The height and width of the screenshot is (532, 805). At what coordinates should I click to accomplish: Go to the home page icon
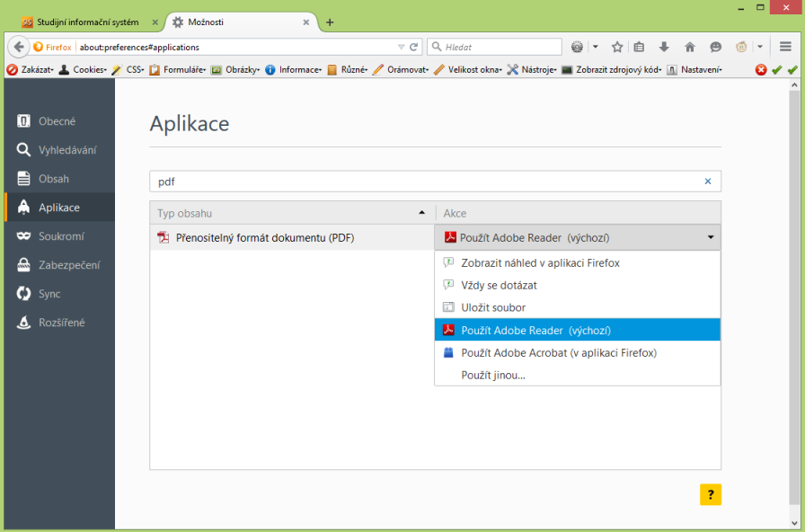[x=690, y=47]
